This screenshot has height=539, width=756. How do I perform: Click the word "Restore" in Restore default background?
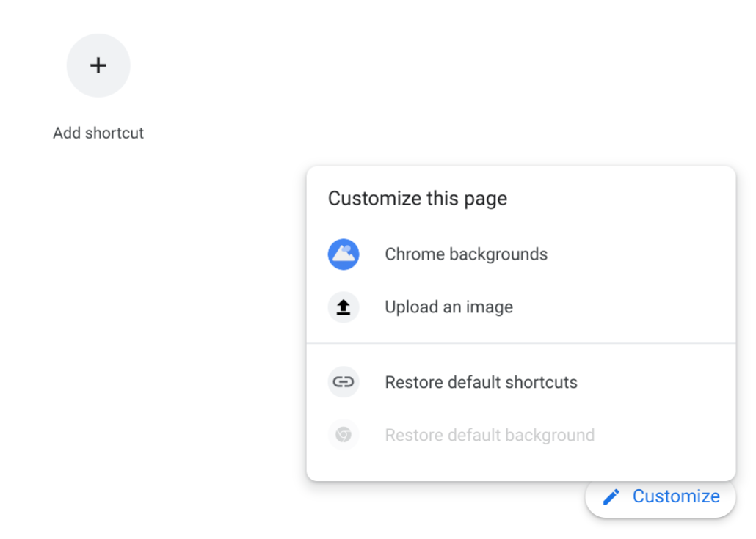(x=412, y=435)
